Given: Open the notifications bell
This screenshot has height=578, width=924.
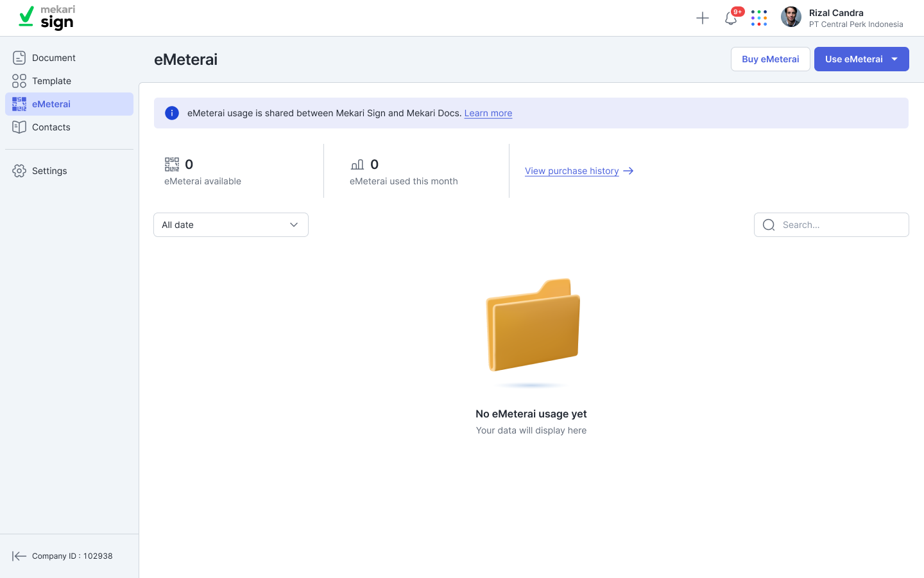Looking at the screenshot, I should tap(731, 19).
